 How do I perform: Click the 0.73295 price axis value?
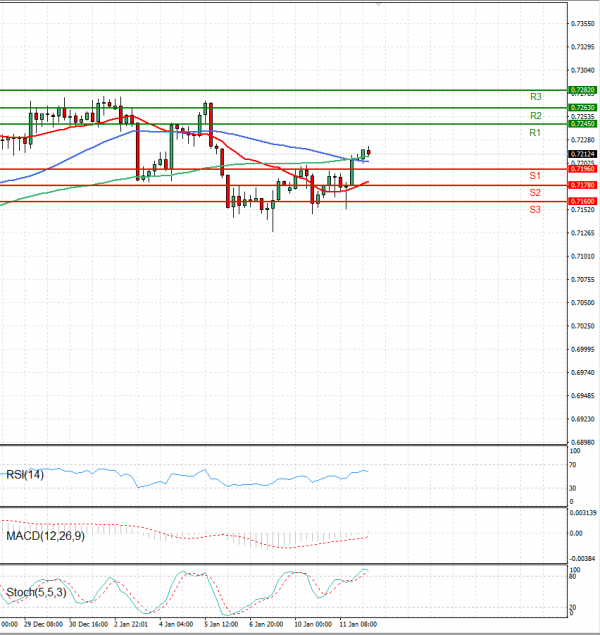click(x=583, y=47)
